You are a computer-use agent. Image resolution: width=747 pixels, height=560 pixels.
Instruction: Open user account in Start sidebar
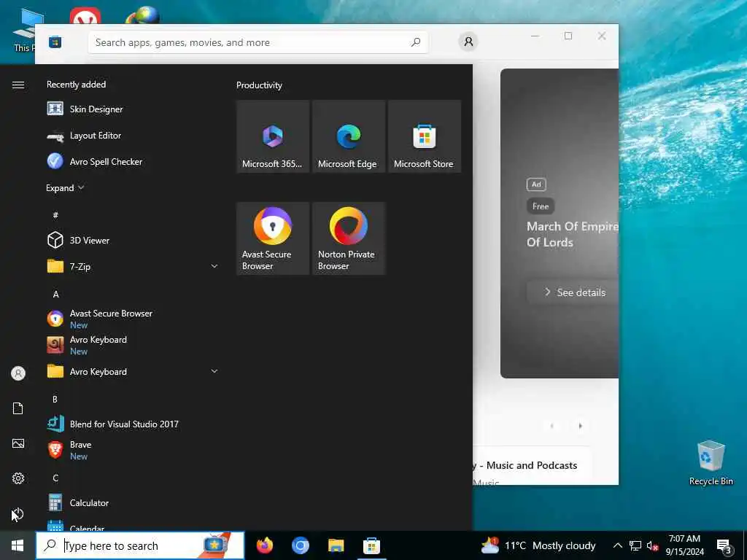18,373
